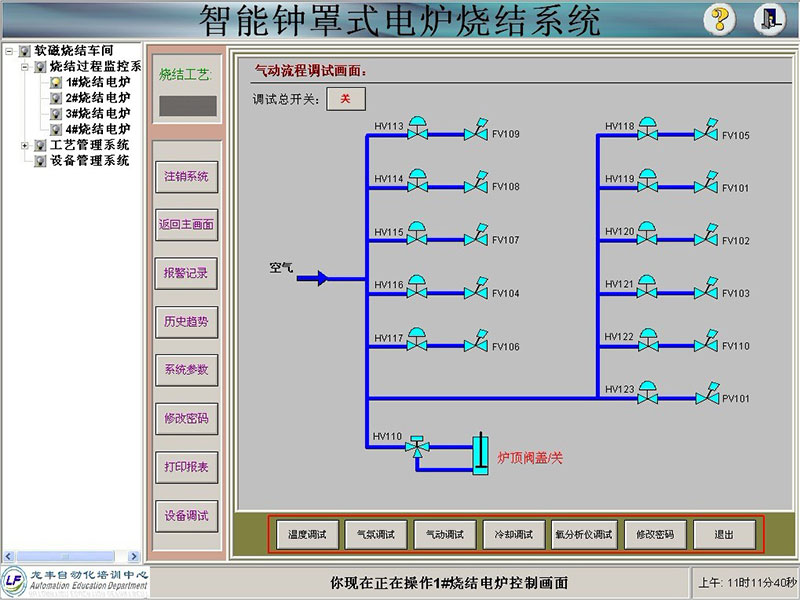Click the gray 烧结工艺 display field
The width and height of the screenshot is (800, 600).
pyautogui.click(x=187, y=105)
